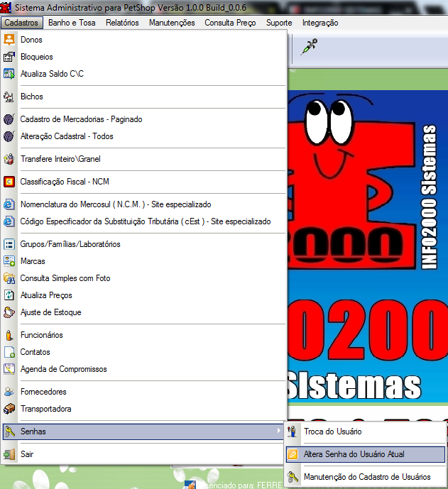Click the Fornecedores people icon
The width and height of the screenshot is (448, 489).
pyautogui.click(x=9, y=392)
